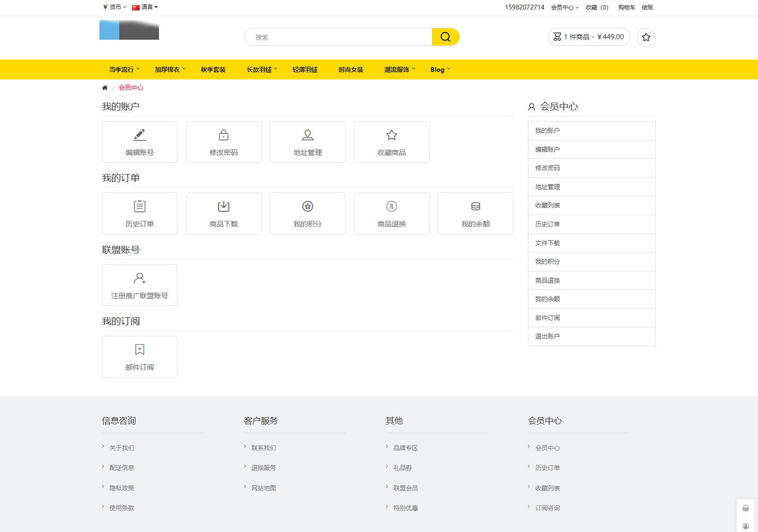
Task: Click 退出账户 in the sidebar
Action: (547, 336)
